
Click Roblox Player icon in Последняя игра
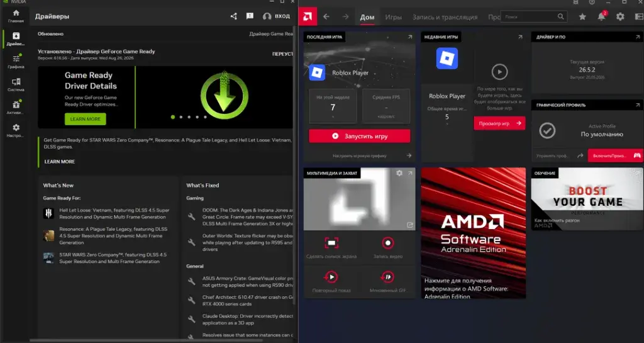click(x=317, y=73)
